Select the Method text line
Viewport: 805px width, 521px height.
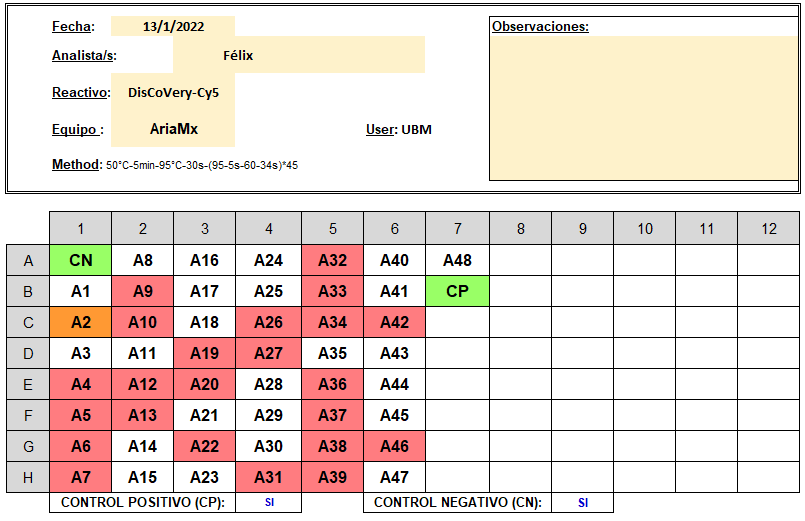175,165
